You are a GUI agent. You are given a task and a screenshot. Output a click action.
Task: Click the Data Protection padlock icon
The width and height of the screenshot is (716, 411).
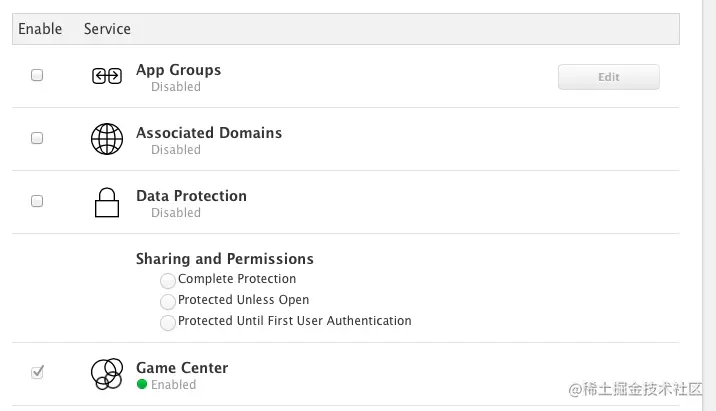[106, 203]
